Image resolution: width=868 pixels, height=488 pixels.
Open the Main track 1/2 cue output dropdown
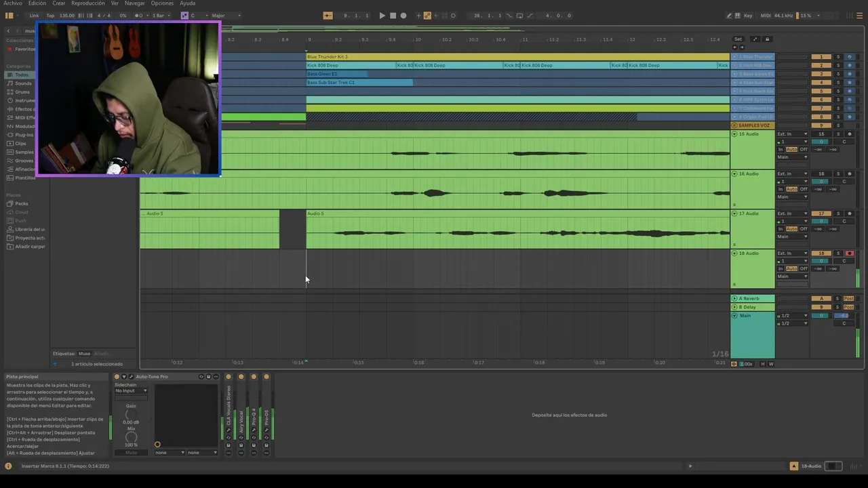click(792, 316)
